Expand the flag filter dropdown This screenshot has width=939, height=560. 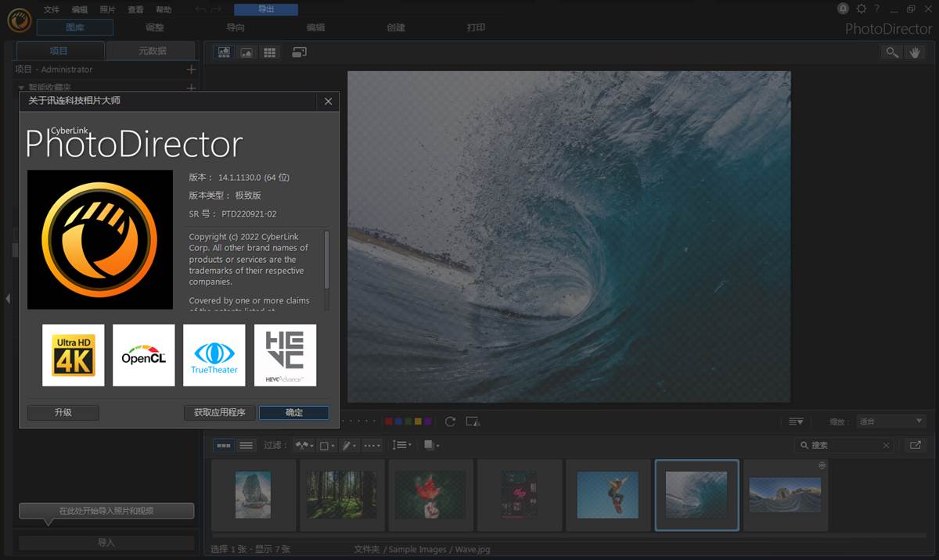point(303,445)
